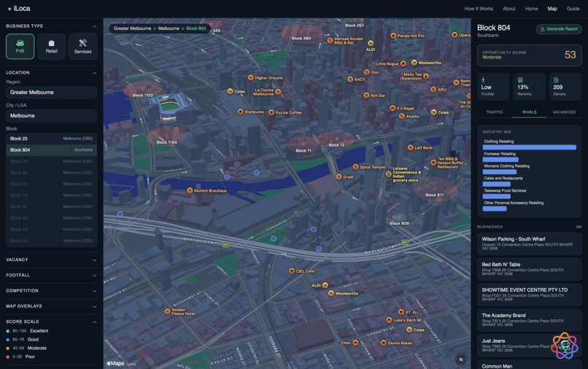Screen dimensions: 588x369
Task: Expand the Competition filter section
Action: (x=51, y=291)
